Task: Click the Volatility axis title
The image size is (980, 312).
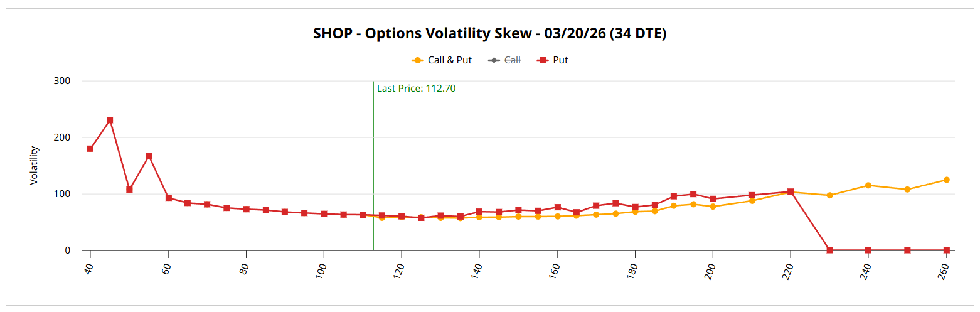Action: tap(35, 165)
